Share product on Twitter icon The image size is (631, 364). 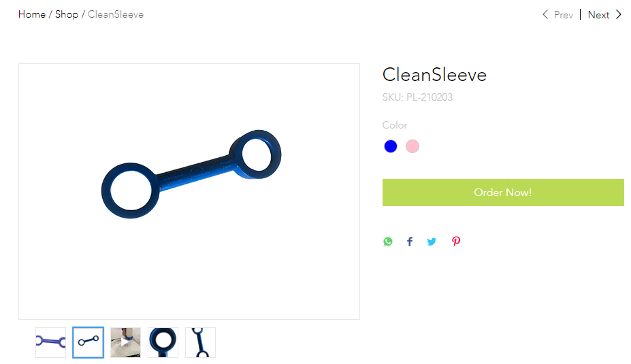click(x=432, y=242)
